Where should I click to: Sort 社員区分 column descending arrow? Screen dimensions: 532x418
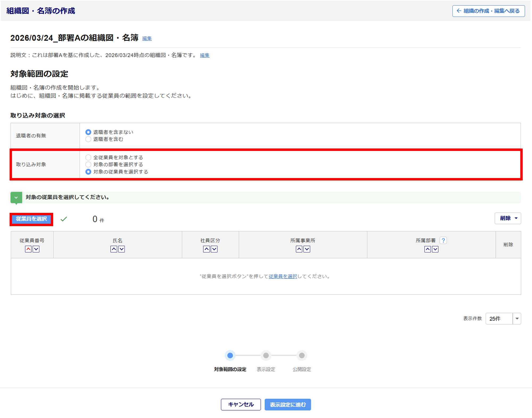(x=214, y=249)
